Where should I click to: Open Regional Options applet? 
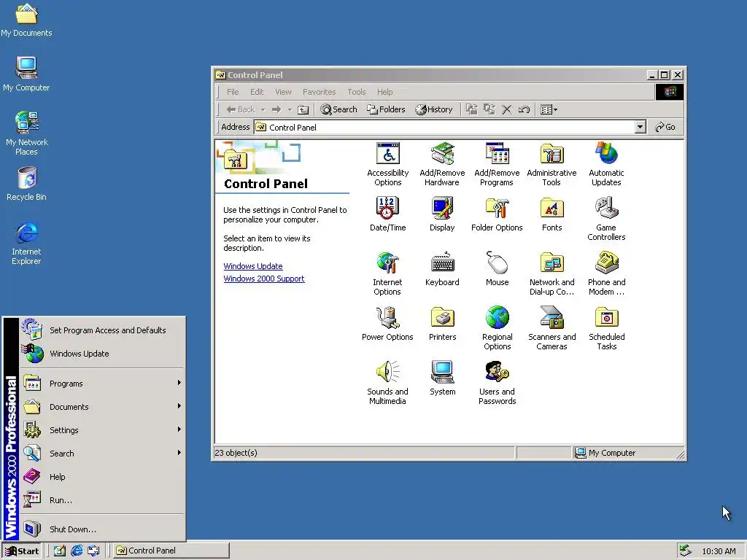(497, 329)
